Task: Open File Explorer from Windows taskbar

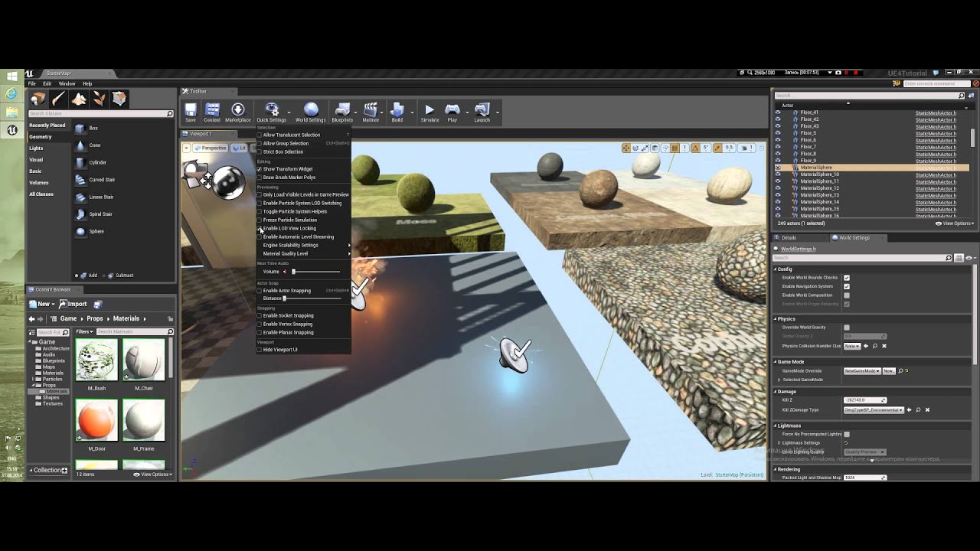Action: coord(11,112)
